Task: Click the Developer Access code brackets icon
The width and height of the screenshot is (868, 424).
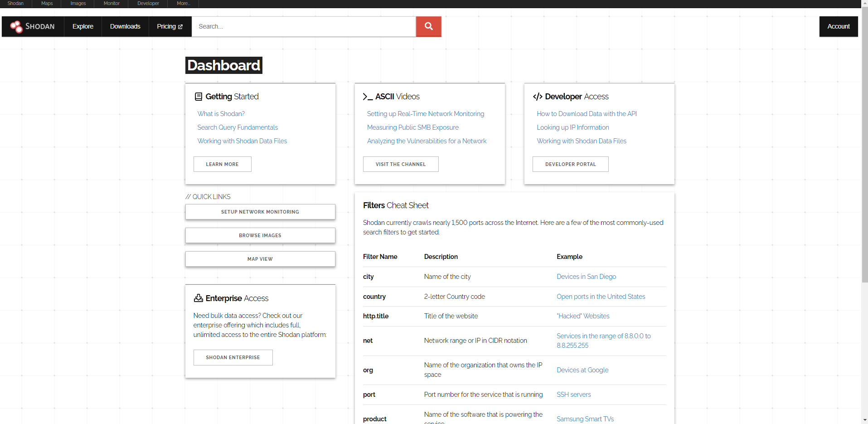Action: coord(538,97)
